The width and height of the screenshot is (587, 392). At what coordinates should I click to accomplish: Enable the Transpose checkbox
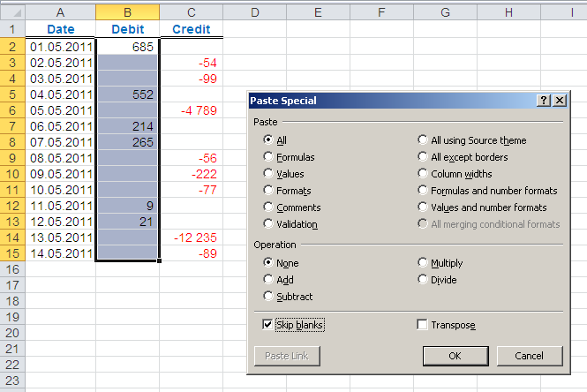(423, 325)
